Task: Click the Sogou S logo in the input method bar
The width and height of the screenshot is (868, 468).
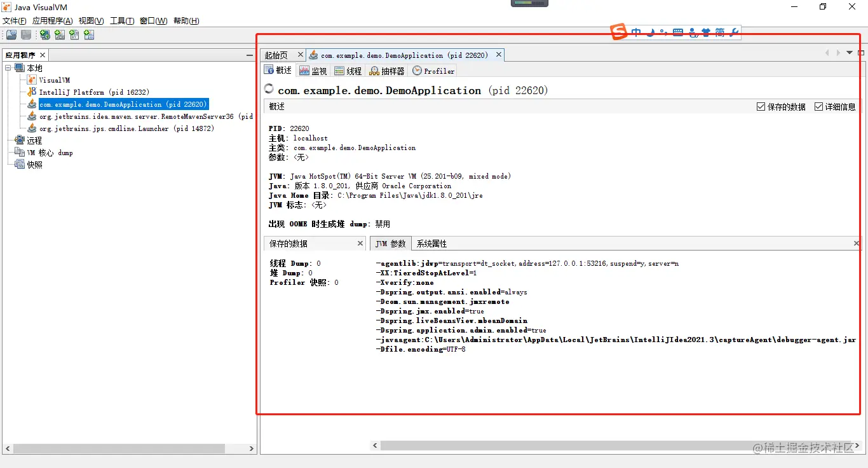Action: (619, 32)
